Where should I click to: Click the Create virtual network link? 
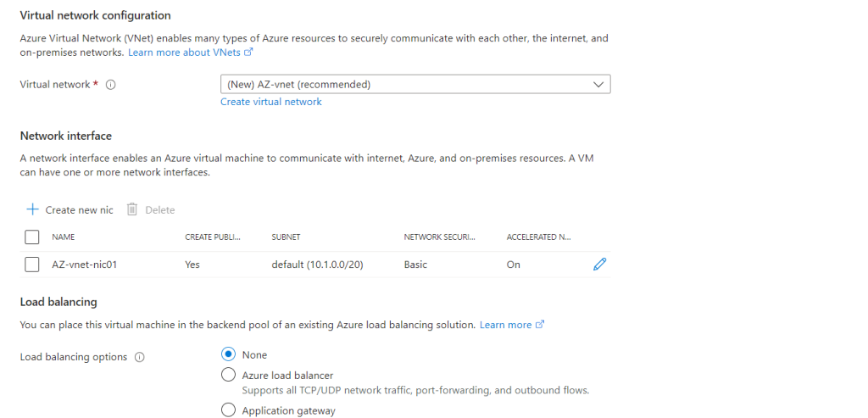(271, 102)
